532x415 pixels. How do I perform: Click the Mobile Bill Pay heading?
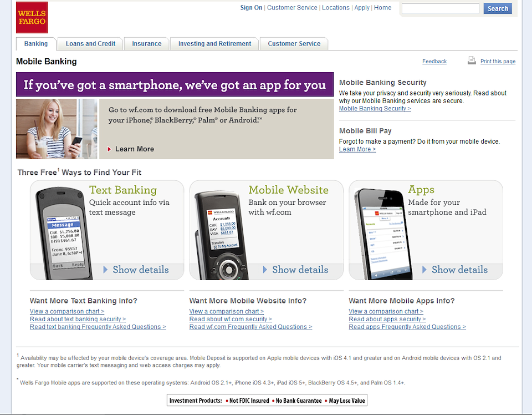(365, 131)
